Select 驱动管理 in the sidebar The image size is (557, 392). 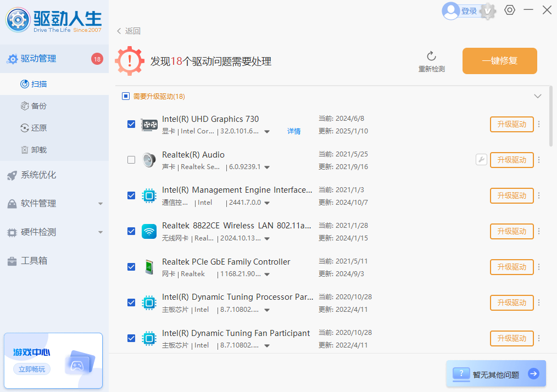[x=54, y=59]
